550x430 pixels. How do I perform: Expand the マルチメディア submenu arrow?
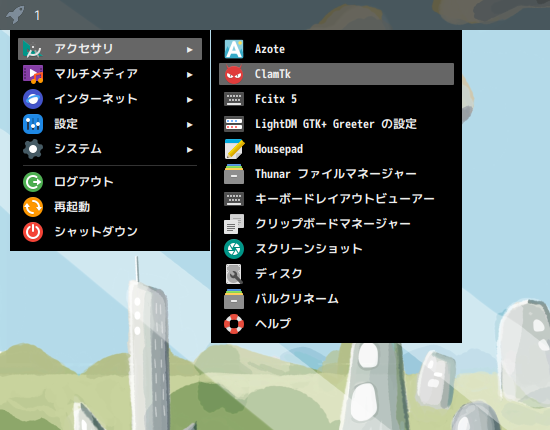click(190, 74)
